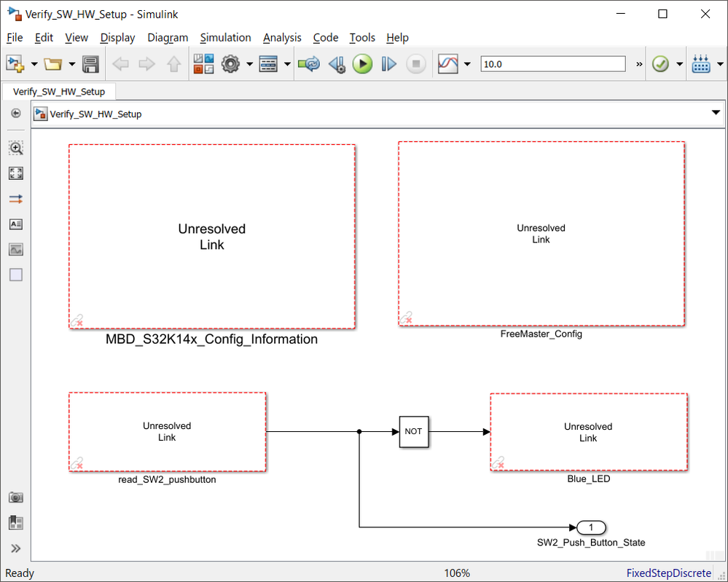Click the Build Model icon
The image size is (728, 582).
[x=701, y=64]
